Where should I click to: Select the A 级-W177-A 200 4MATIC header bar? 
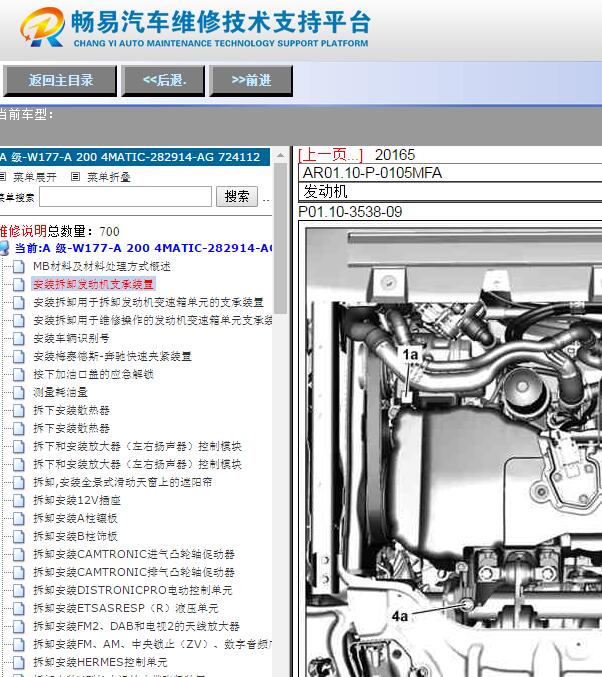135,157
